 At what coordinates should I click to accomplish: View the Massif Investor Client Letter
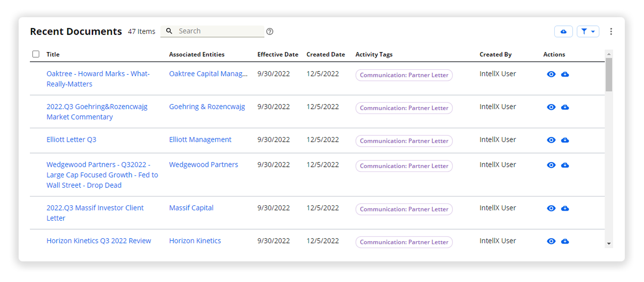(551, 208)
